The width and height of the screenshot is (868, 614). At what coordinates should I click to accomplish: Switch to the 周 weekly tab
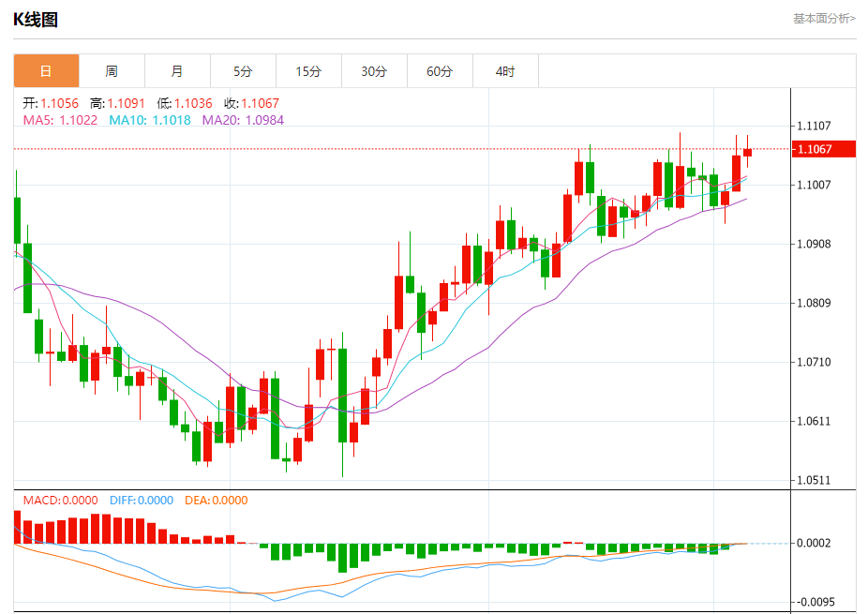(112, 71)
